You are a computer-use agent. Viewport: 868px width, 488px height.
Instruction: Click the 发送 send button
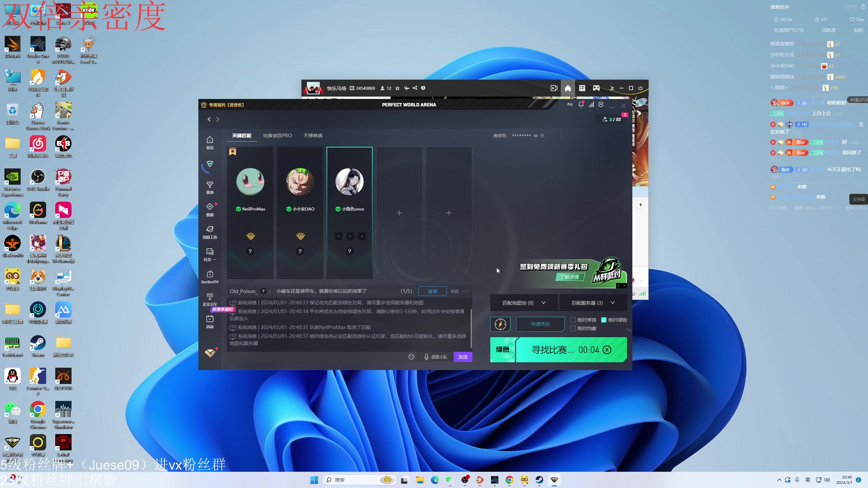point(463,357)
